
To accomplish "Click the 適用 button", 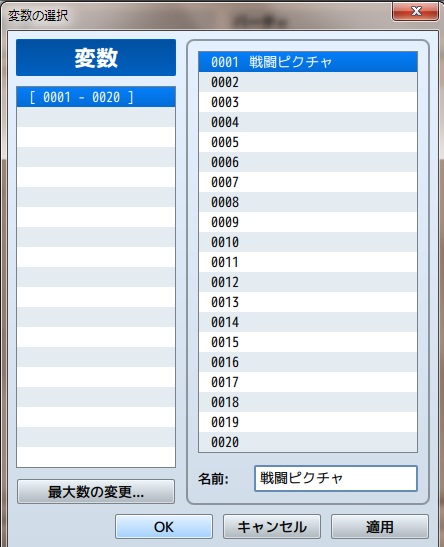I will 379,526.
